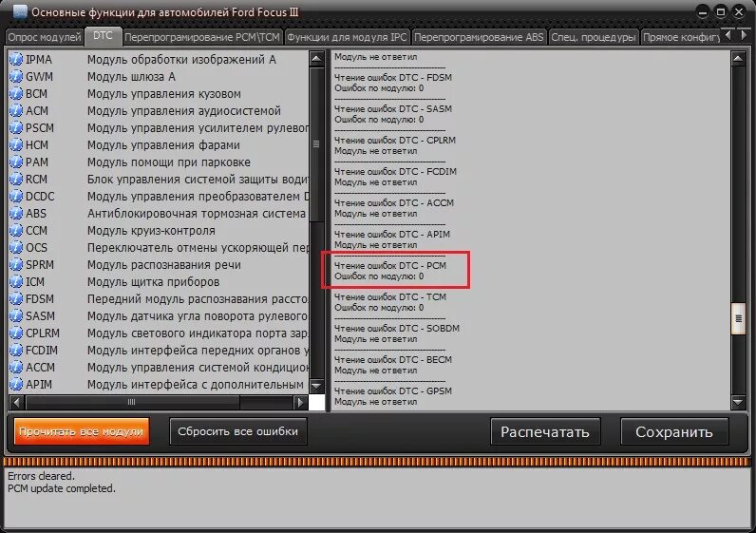Click the orange progress bar
Screen dimensions: 756x533
377,462
